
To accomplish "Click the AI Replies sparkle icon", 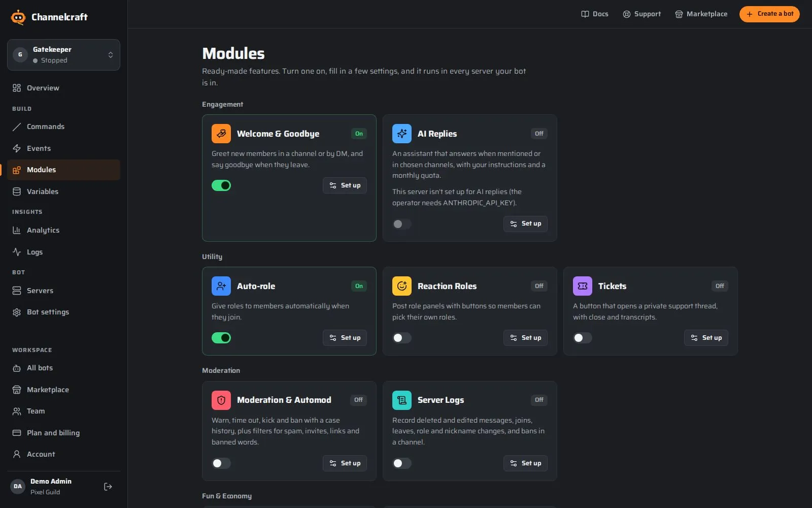I will pyautogui.click(x=402, y=134).
